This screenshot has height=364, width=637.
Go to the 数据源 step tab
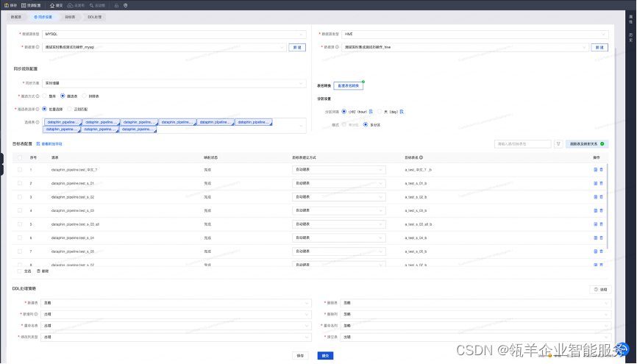16,17
